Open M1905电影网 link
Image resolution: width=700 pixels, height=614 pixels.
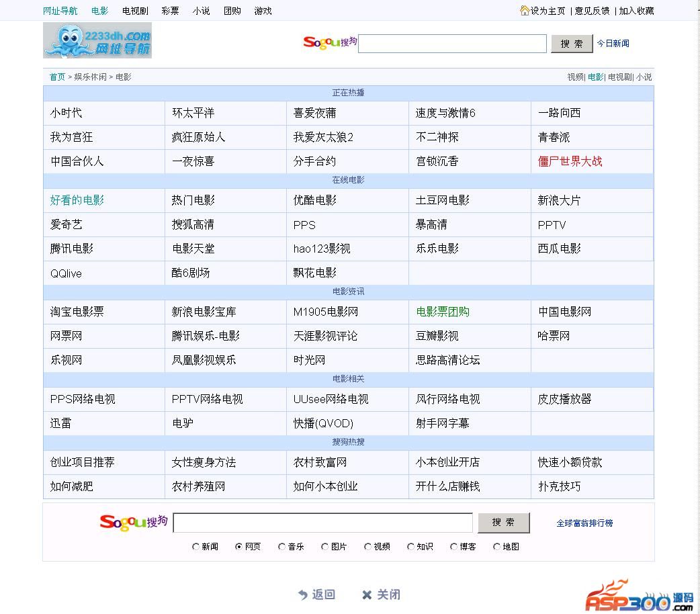pyautogui.click(x=325, y=312)
